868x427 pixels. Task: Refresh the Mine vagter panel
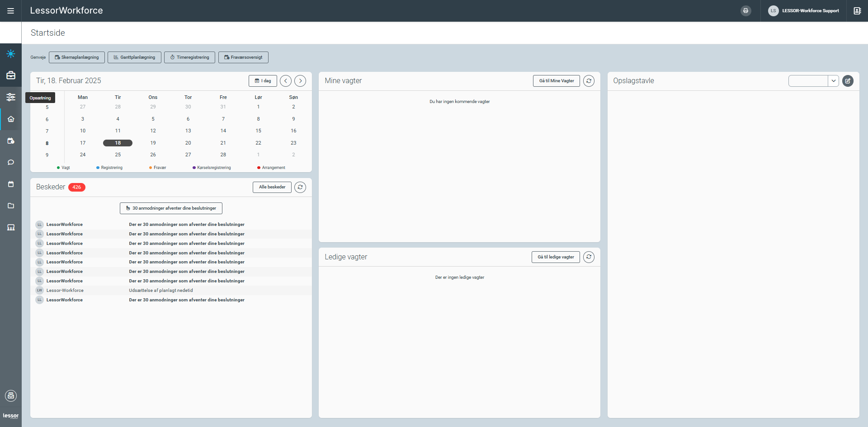589,81
